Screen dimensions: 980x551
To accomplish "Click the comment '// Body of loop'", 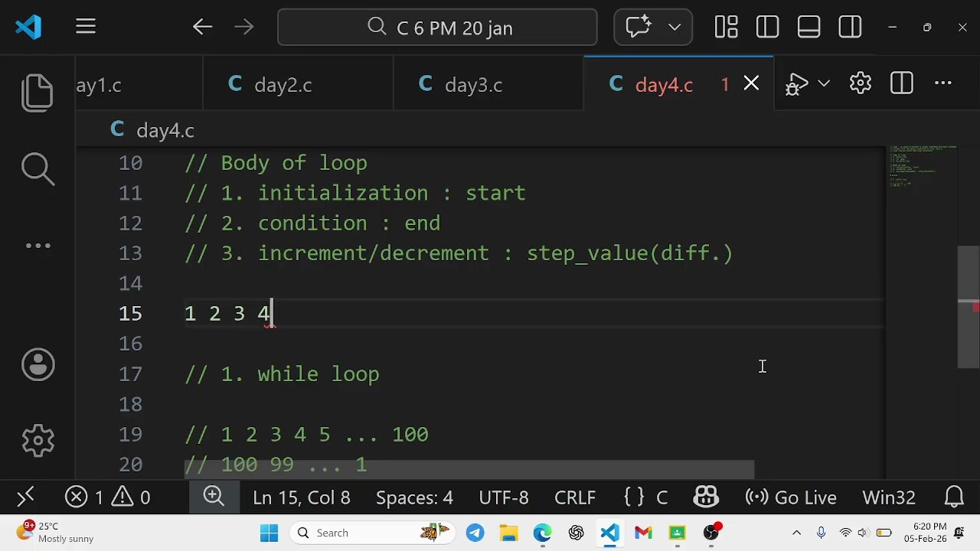I will (x=276, y=163).
